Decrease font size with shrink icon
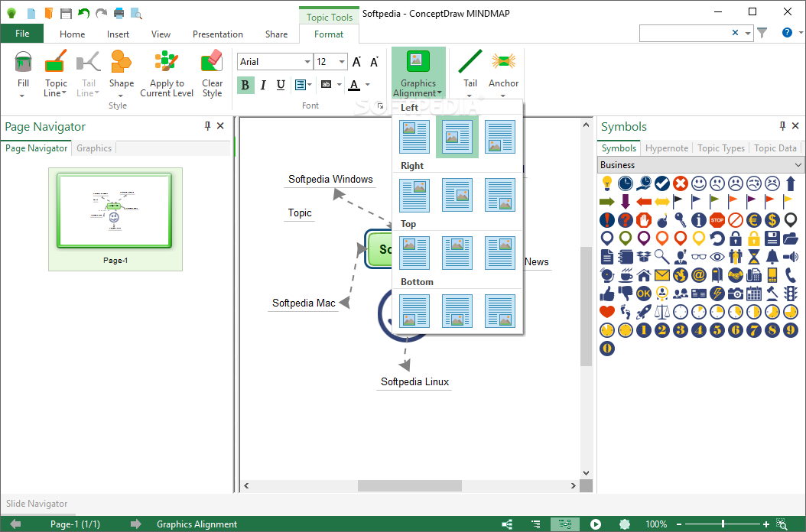 coord(374,62)
